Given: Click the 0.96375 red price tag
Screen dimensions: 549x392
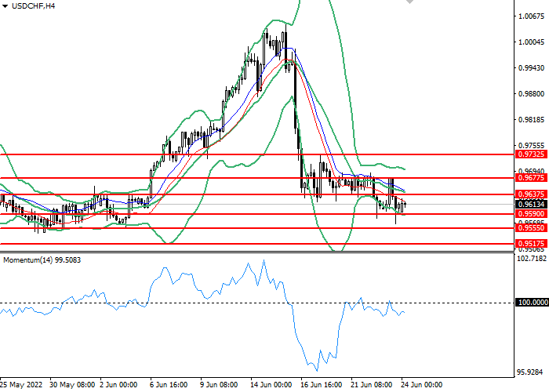Looking at the screenshot, I should [531, 194].
